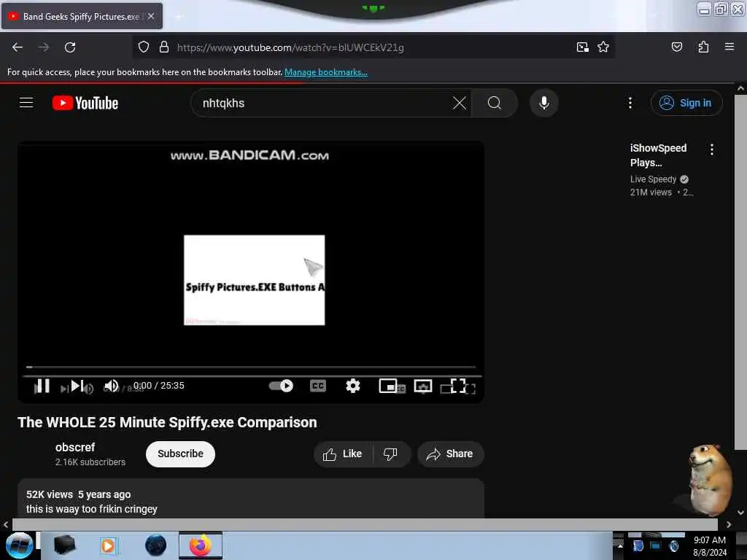Go back using the browser back arrow

point(18,47)
